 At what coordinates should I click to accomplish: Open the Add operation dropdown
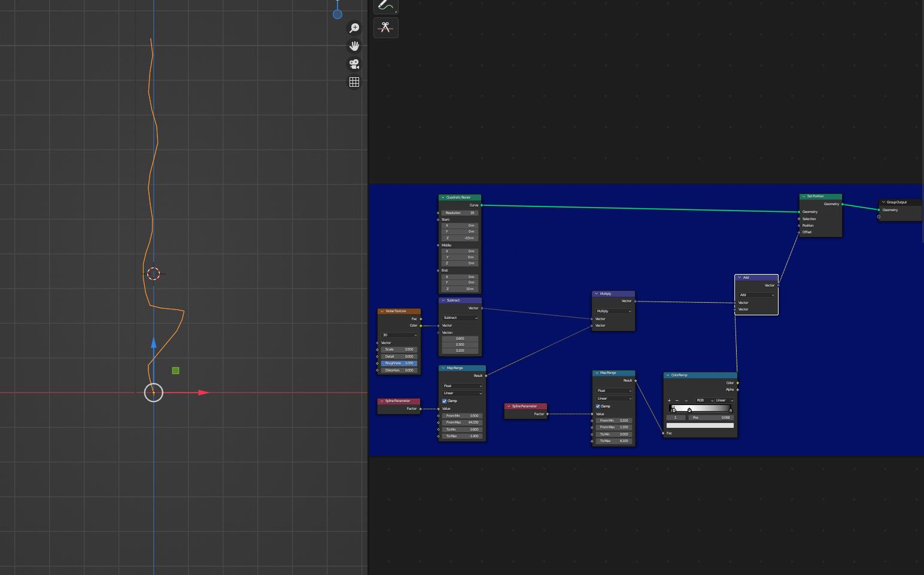(756, 295)
